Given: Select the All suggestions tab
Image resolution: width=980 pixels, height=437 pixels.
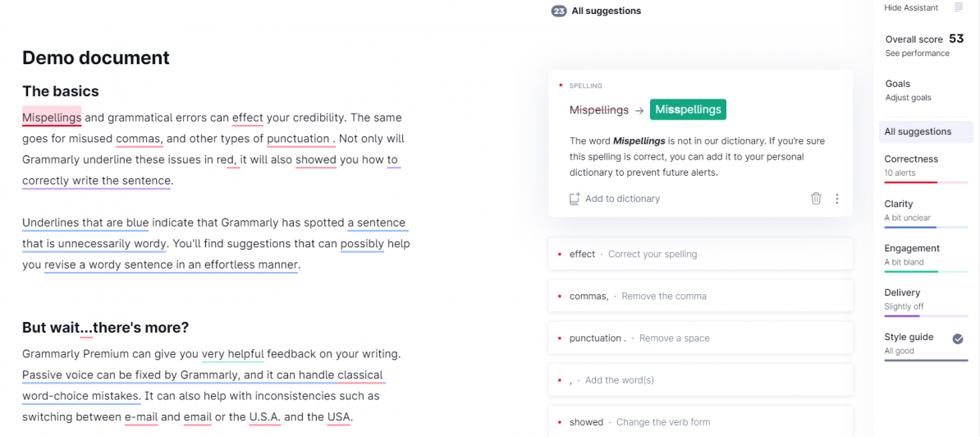Looking at the screenshot, I should (927, 132).
